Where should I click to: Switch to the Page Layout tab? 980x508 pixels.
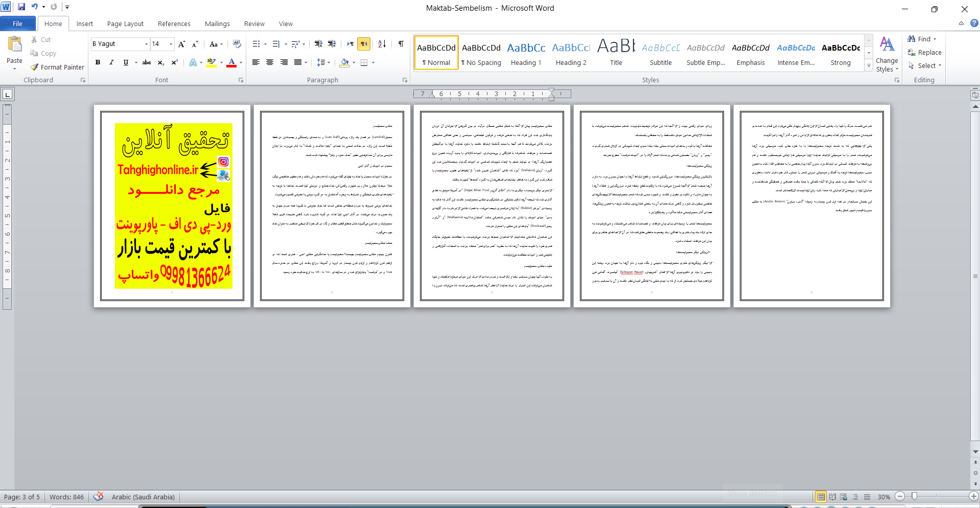125,24
